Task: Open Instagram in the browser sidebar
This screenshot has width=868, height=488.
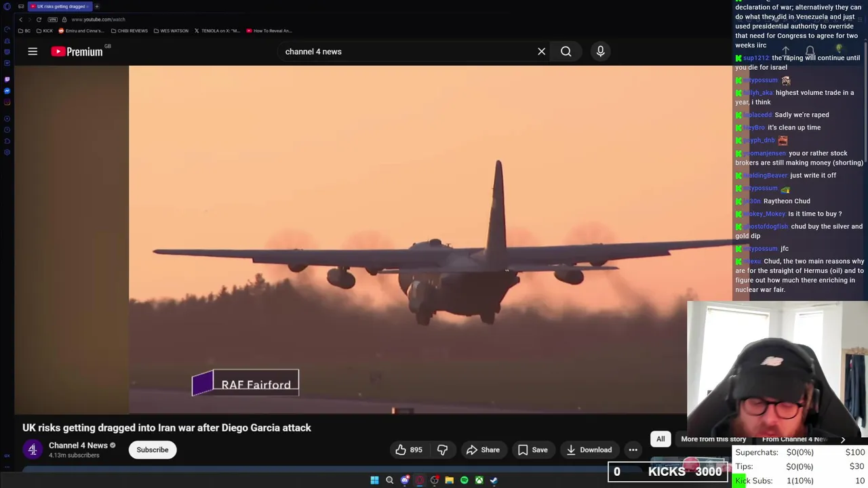Action: click(7, 102)
